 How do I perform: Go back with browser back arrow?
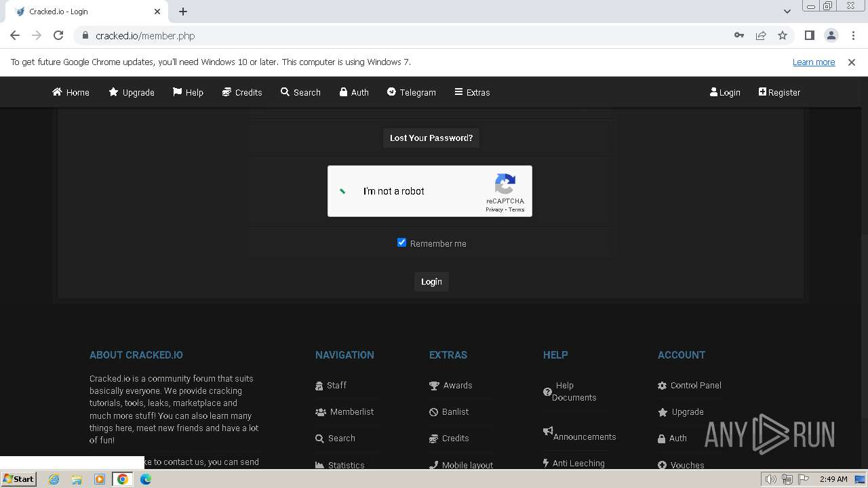tap(15, 35)
